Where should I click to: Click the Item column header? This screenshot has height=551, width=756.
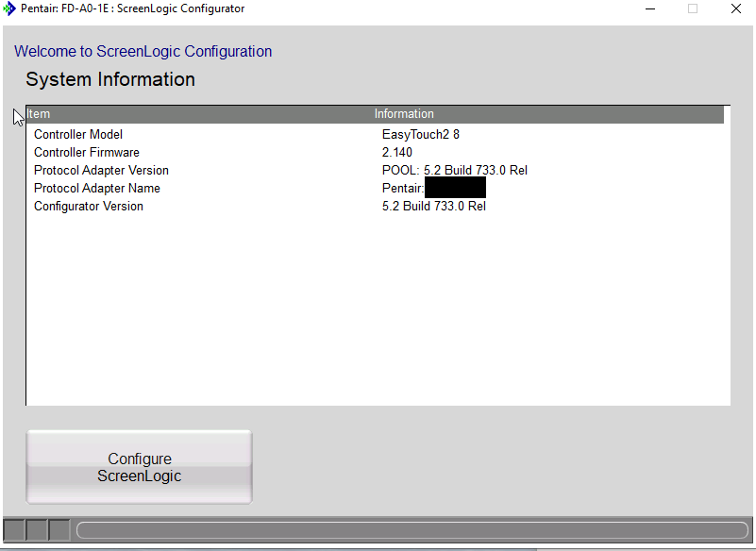199,114
